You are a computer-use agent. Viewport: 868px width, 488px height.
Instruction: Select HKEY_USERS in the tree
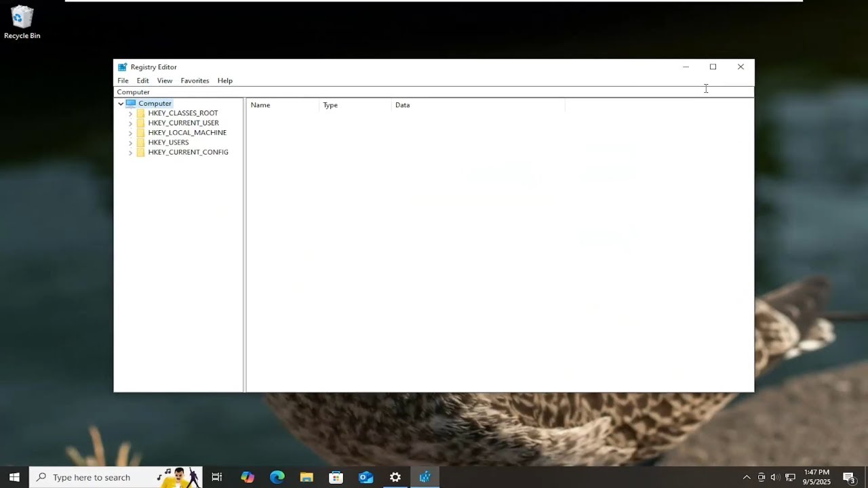coord(168,142)
